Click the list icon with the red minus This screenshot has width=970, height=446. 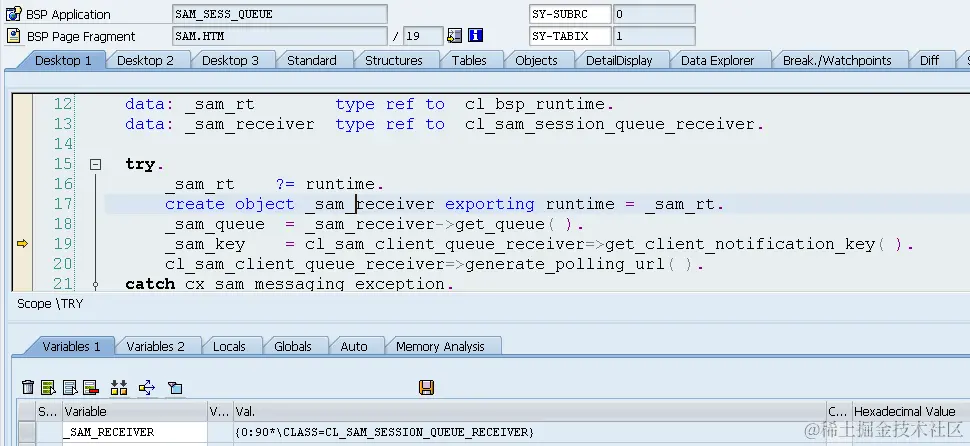click(91, 388)
